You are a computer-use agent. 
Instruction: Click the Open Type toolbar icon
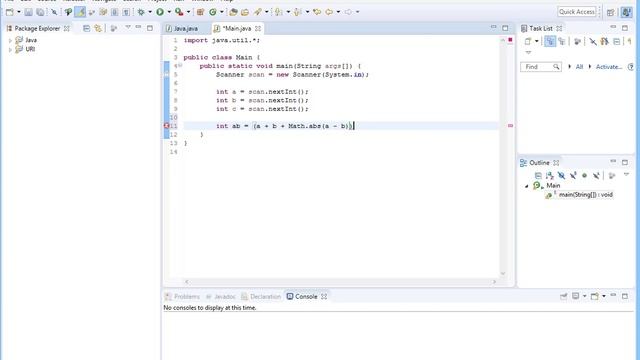point(233,12)
